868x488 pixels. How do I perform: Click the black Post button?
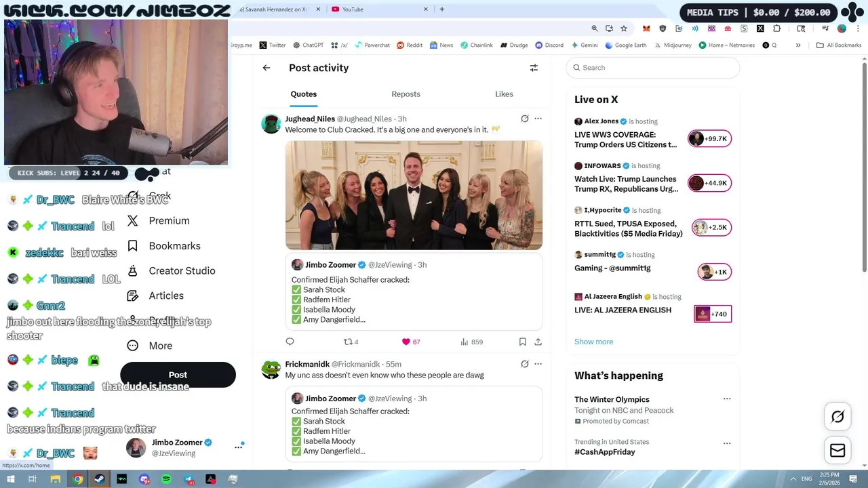(178, 375)
